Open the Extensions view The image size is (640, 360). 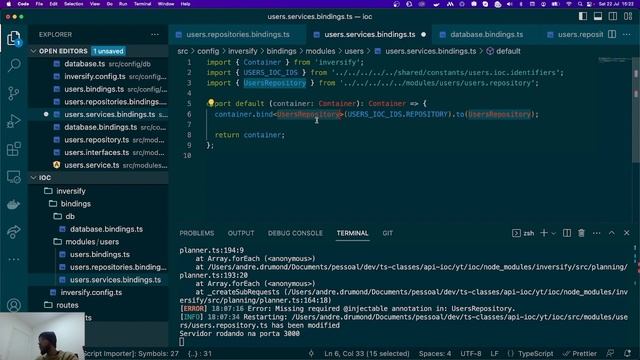[14, 149]
